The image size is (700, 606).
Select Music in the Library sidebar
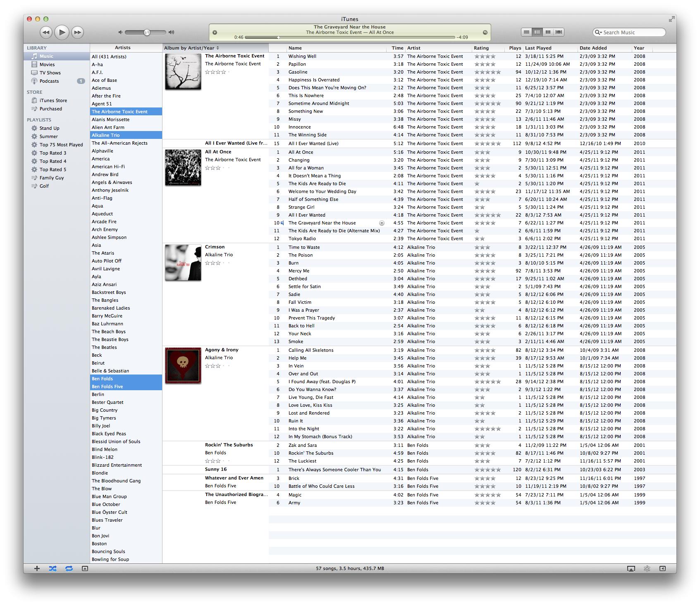(x=57, y=56)
